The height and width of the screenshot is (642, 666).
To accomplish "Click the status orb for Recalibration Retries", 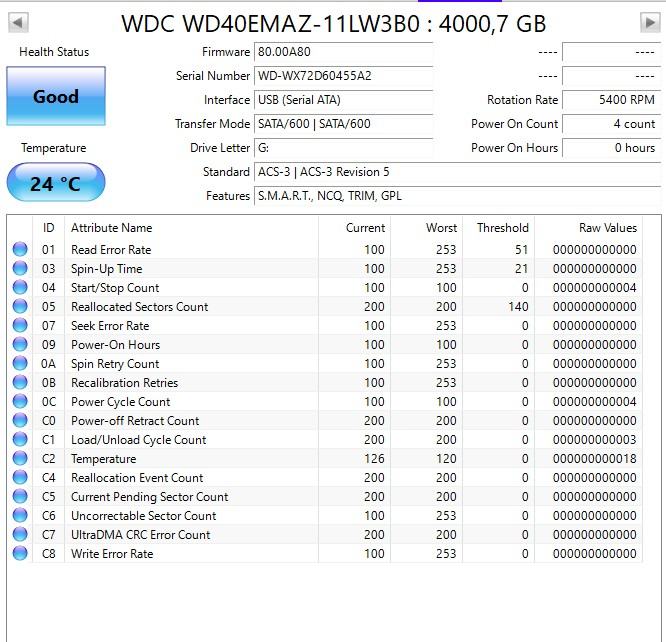I will pyautogui.click(x=20, y=382).
